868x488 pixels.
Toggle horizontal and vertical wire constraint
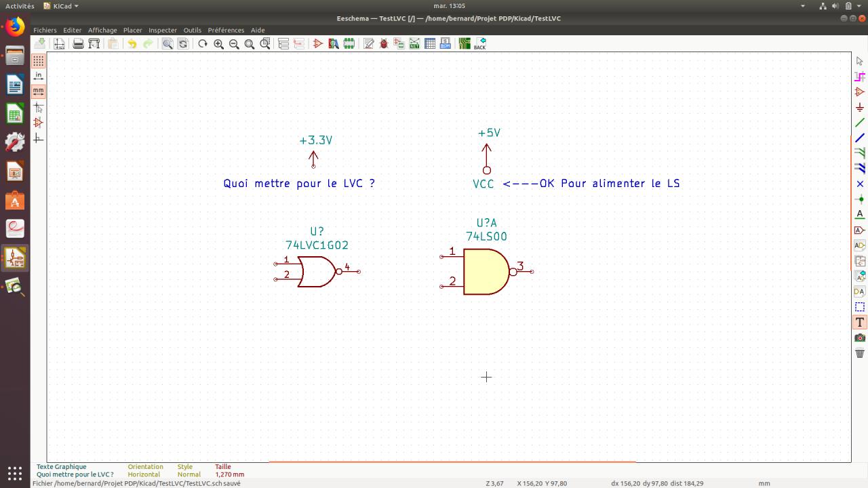click(x=39, y=138)
